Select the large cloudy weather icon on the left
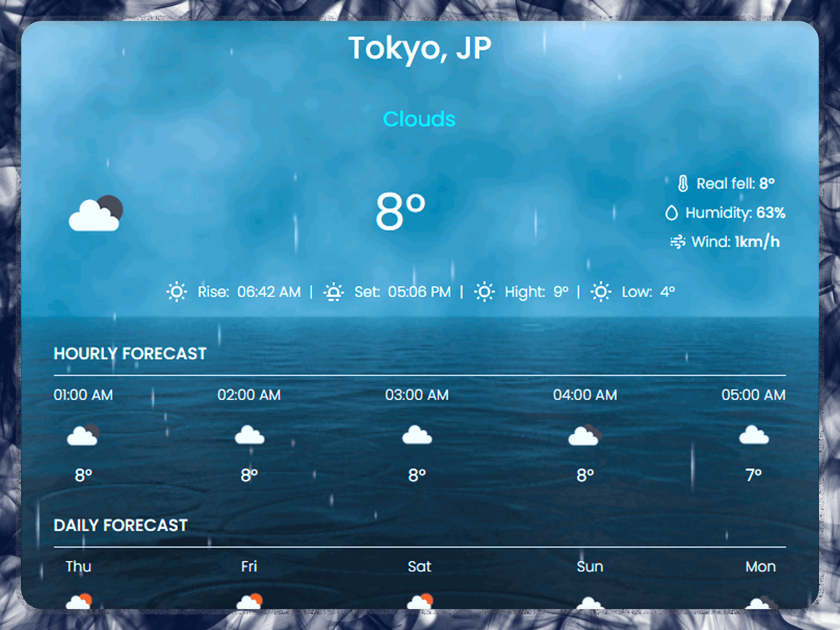Image resolution: width=840 pixels, height=630 pixels. pyautogui.click(x=95, y=213)
